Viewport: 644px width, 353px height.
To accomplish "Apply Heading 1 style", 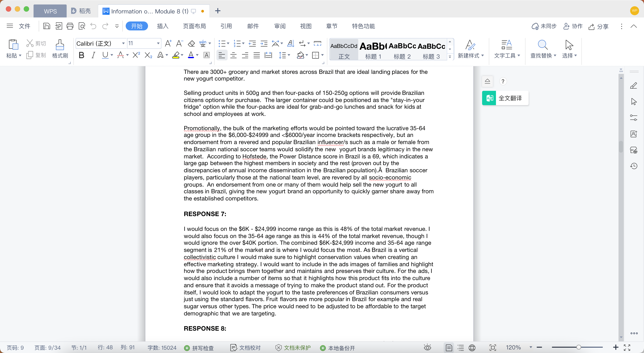I will coord(373,49).
